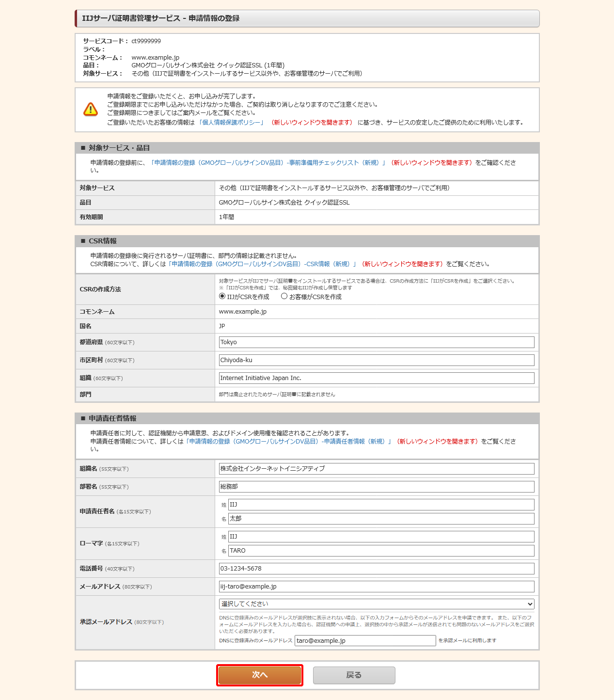Click the ローマ字 名 field containing TARO
Screen dimensions: 614x700
pyautogui.click(x=381, y=551)
